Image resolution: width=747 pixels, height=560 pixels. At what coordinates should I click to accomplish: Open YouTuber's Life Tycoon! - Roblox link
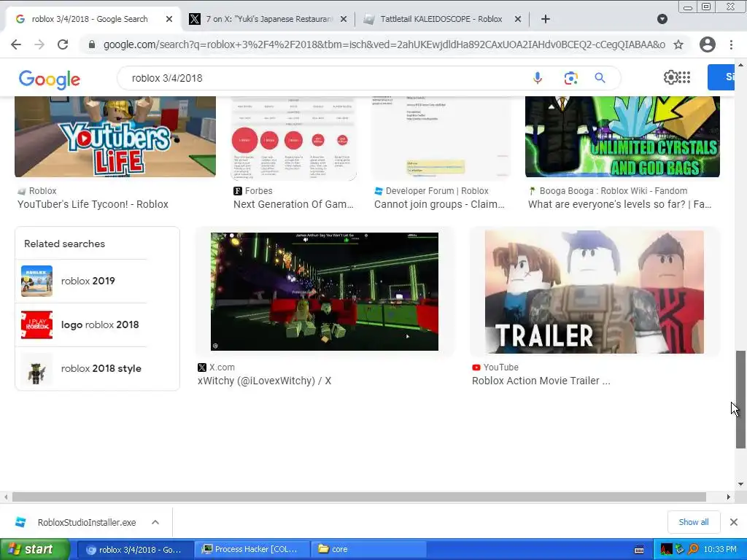(x=93, y=204)
